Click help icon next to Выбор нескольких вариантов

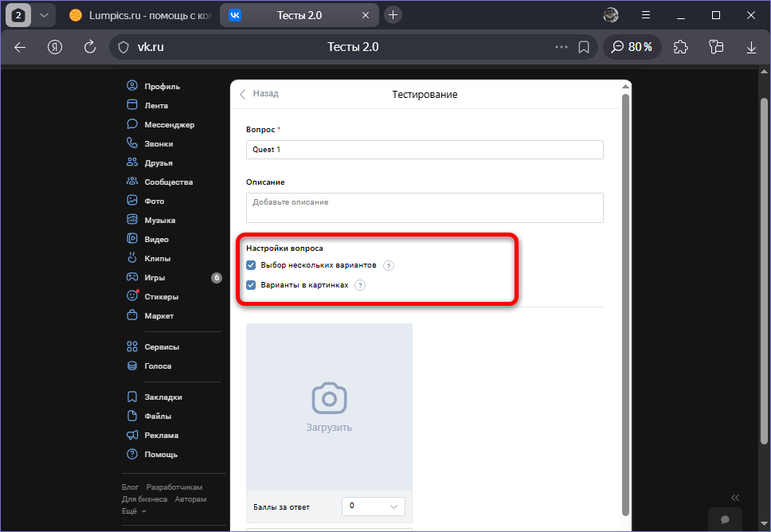click(389, 265)
